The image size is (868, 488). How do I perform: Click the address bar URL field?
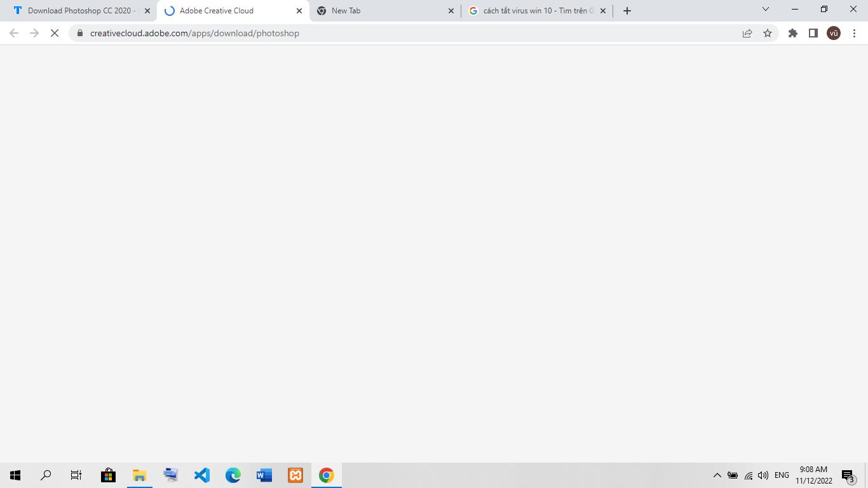tap(407, 33)
